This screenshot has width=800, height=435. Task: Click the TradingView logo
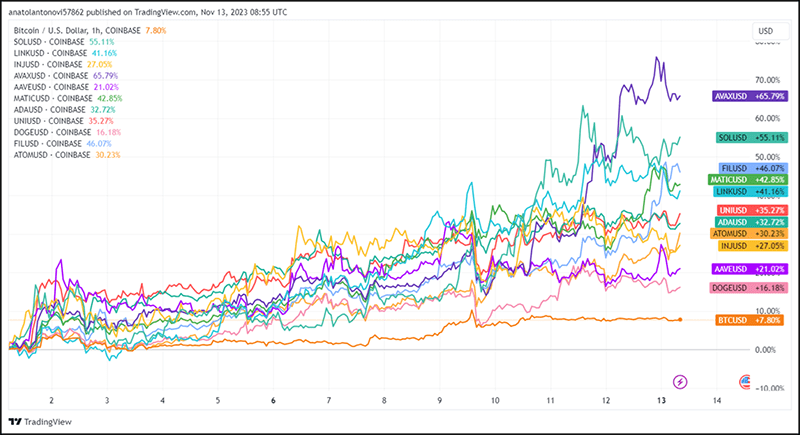(40, 422)
